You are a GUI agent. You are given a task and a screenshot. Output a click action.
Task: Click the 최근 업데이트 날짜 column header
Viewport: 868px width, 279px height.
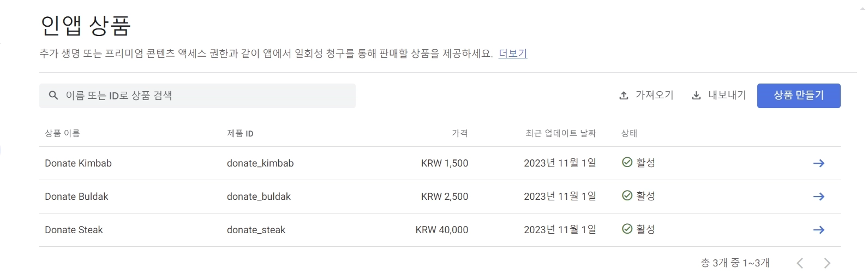pyautogui.click(x=561, y=133)
